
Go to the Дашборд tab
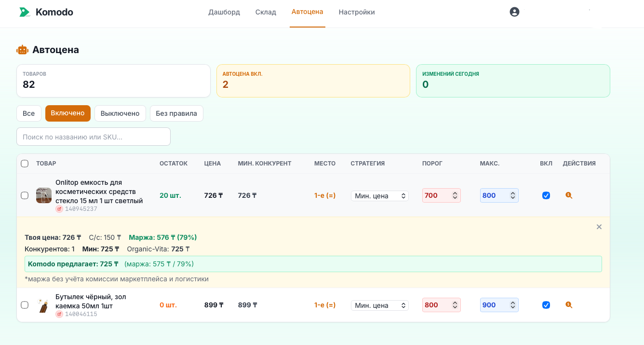click(224, 12)
